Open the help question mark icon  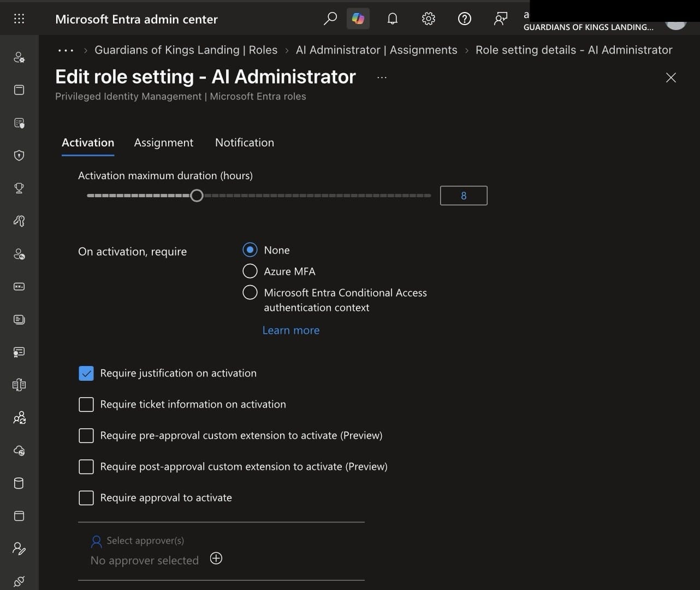(x=465, y=19)
